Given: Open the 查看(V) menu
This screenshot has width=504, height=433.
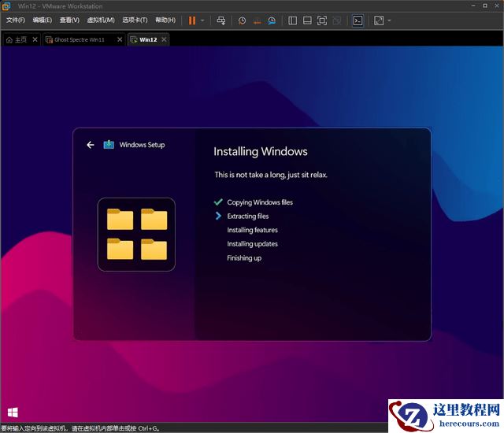Looking at the screenshot, I should click(x=69, y=20).
